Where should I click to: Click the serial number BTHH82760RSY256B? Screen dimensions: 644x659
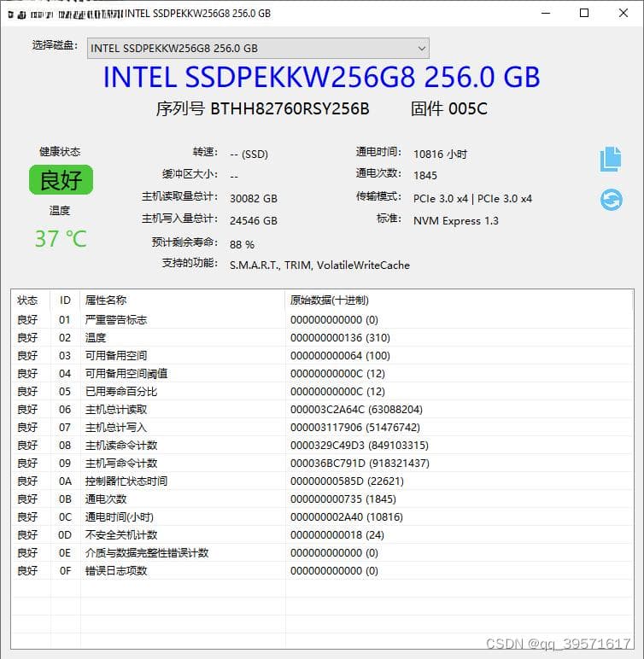(290, 109)
